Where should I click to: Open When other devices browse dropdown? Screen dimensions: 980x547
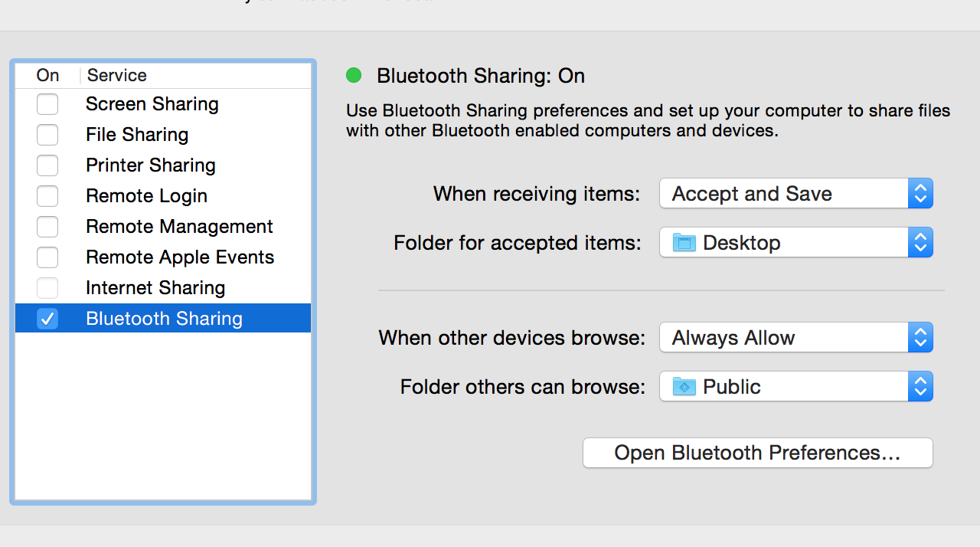click(x=795, y=338)
